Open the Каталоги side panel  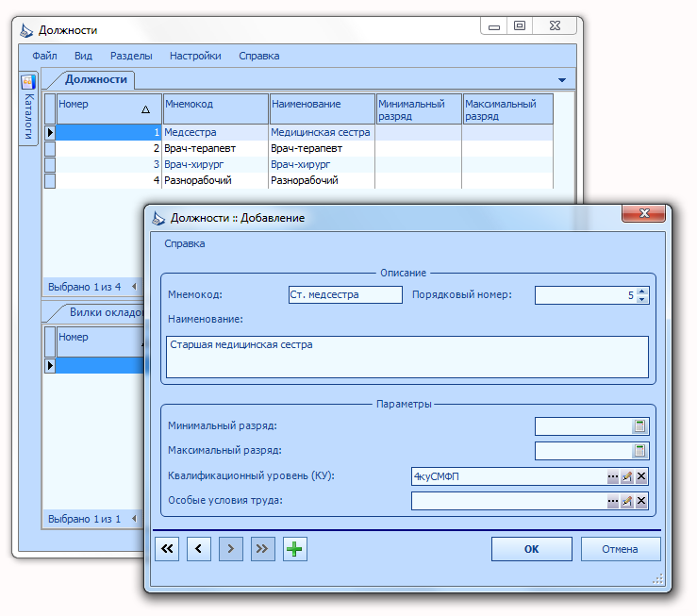28,109
